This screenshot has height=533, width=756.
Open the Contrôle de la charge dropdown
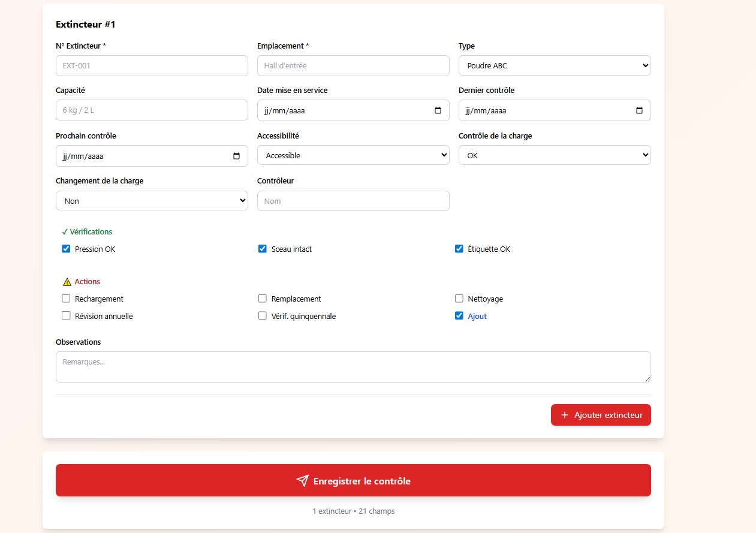[553, 155]
